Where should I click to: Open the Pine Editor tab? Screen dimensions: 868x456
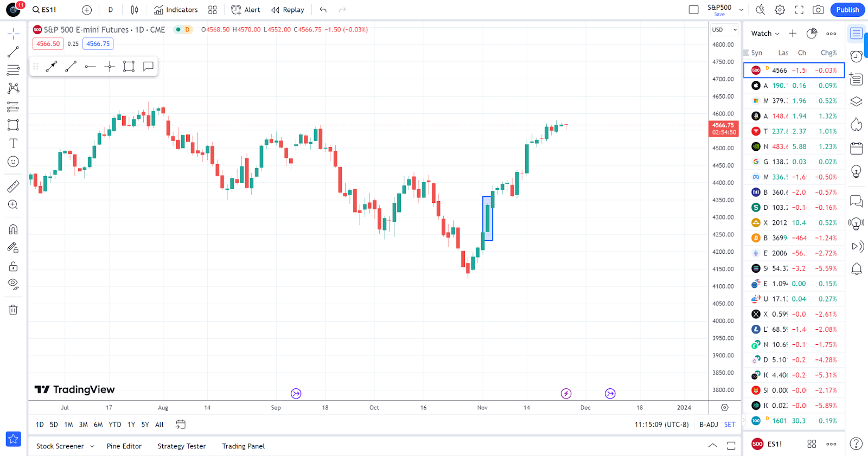coord(124,446)
